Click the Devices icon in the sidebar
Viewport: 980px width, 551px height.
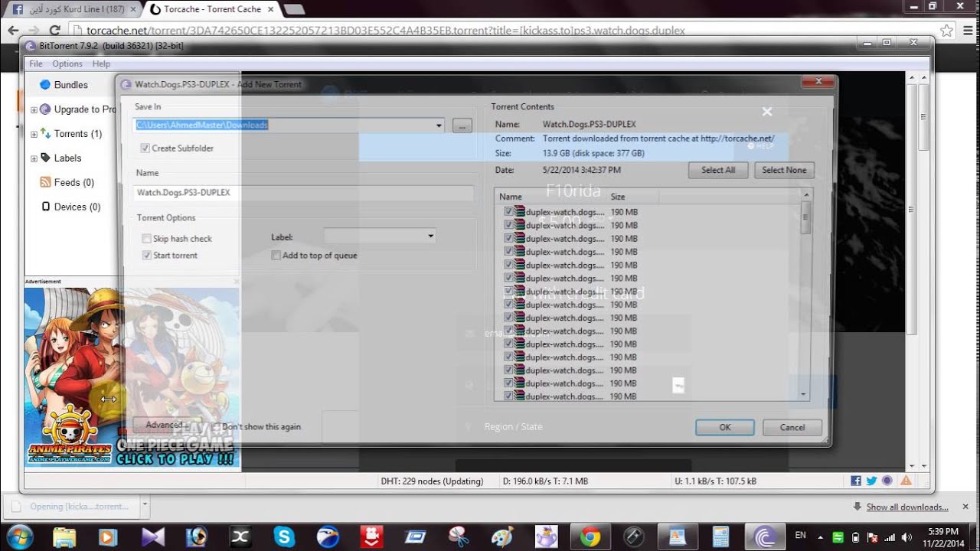click(x=45, y=207)
